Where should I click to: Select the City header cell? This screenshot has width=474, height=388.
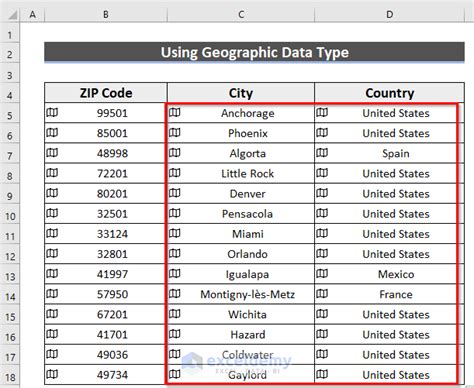click(241, 93)
